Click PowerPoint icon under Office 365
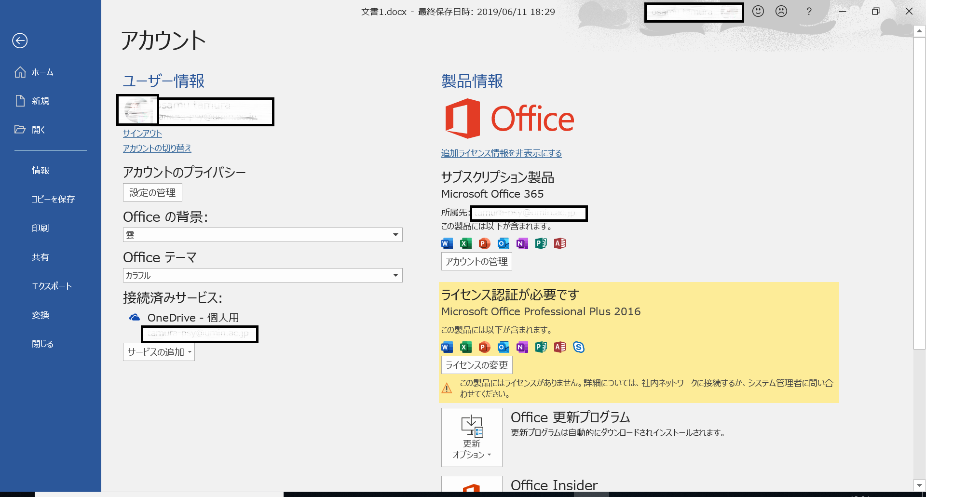 485,244
